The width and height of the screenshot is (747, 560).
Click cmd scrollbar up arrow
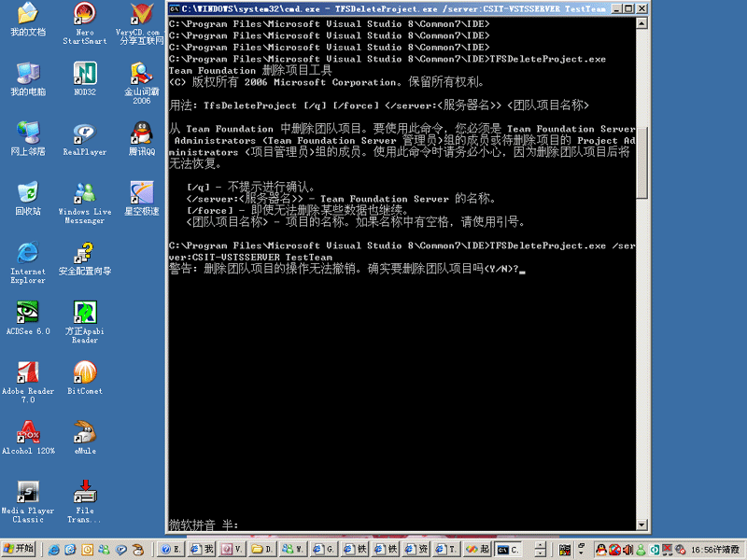click(641, 22)
